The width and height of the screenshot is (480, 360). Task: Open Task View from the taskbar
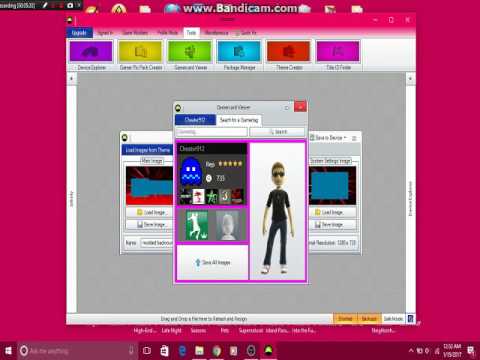pos(147,351)
